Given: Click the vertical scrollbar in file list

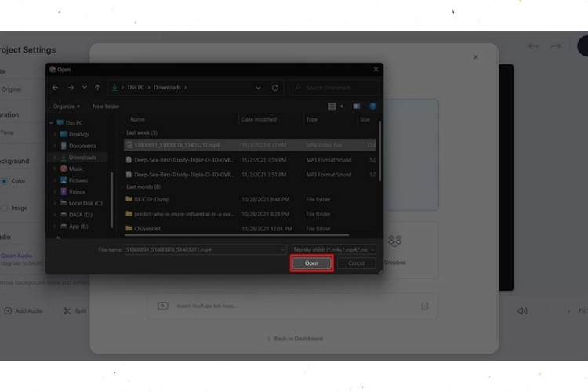Looking at the screenshot, I should (x=379, y=151).
